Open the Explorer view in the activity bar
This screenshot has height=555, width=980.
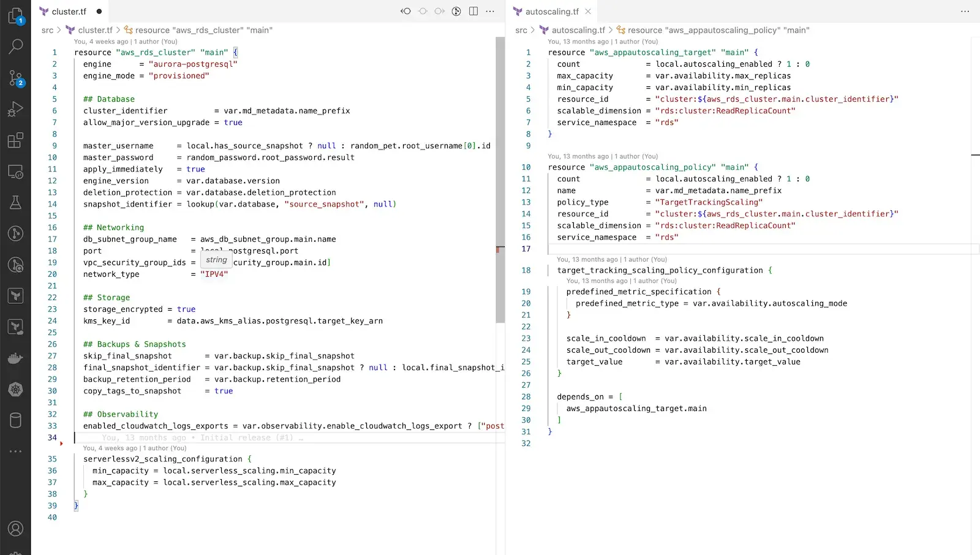click(x=15, y=16)
